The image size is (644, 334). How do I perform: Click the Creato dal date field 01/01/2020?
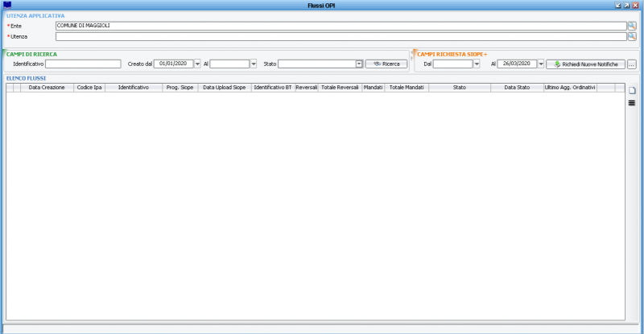point(174,64)
